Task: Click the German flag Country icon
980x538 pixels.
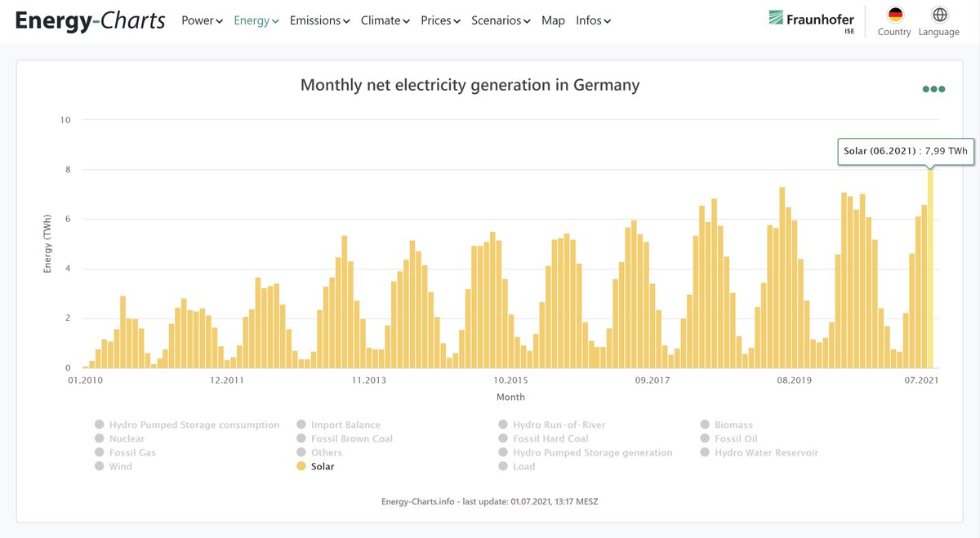Action: [893, 16]
